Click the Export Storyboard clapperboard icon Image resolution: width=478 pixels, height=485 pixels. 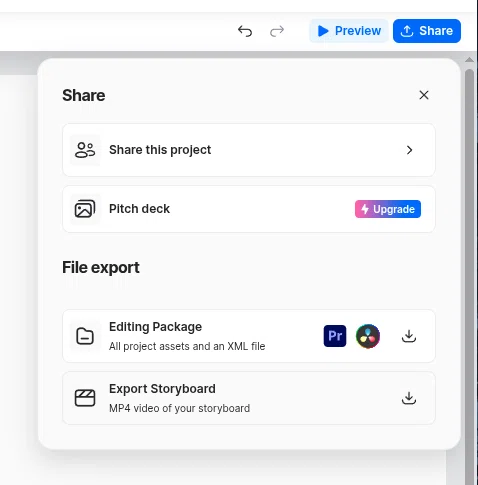85,398
